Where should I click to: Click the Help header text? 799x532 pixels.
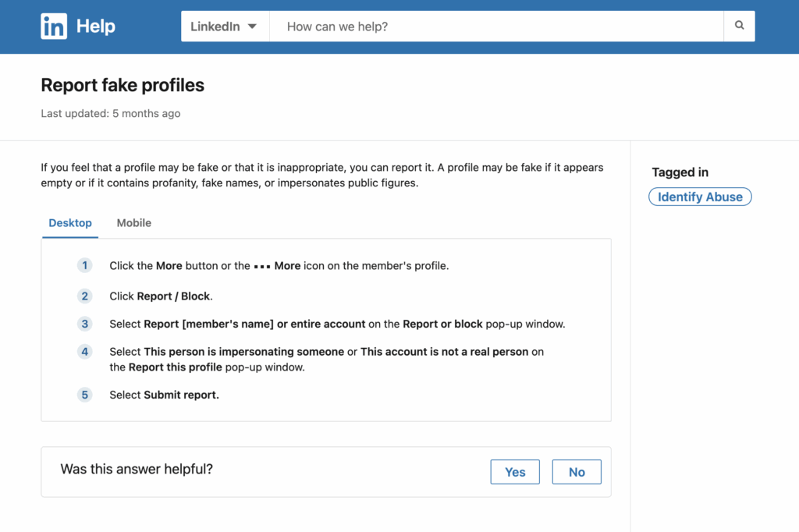click(x=96, y=26)
